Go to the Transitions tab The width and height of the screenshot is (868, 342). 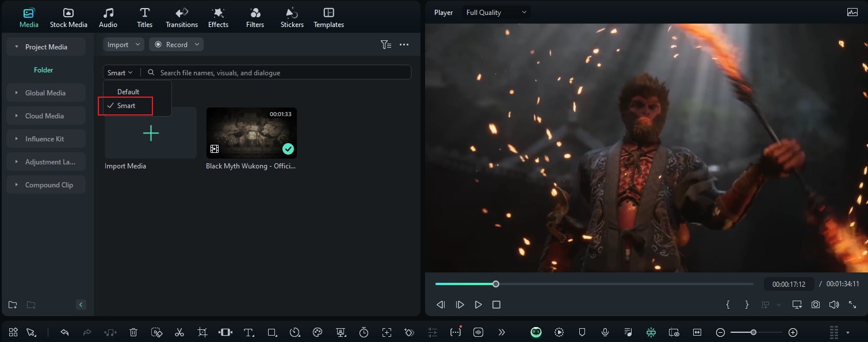point(181,18)
